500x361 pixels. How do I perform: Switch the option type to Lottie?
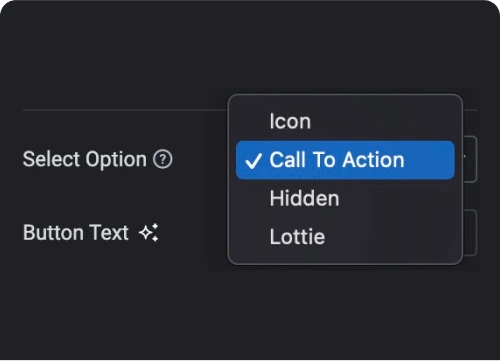pyautogui.click(x=345, y=237)
